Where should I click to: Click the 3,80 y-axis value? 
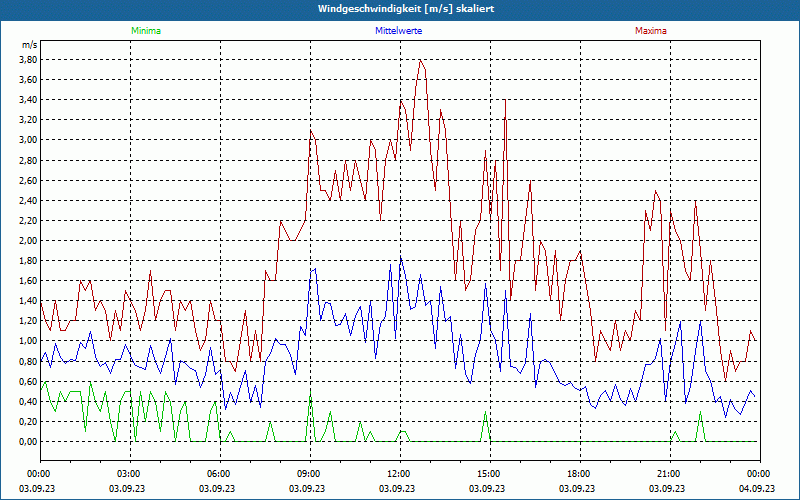click(28, 60)
